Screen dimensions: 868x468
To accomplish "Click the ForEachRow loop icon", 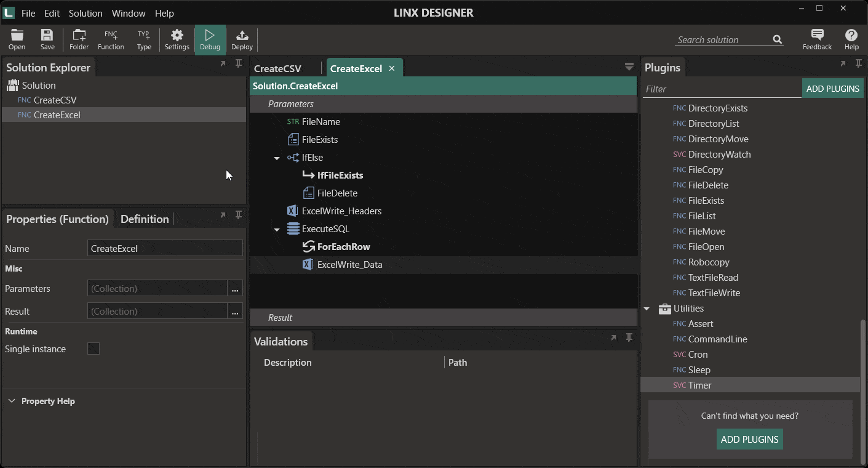I will 308,246.
